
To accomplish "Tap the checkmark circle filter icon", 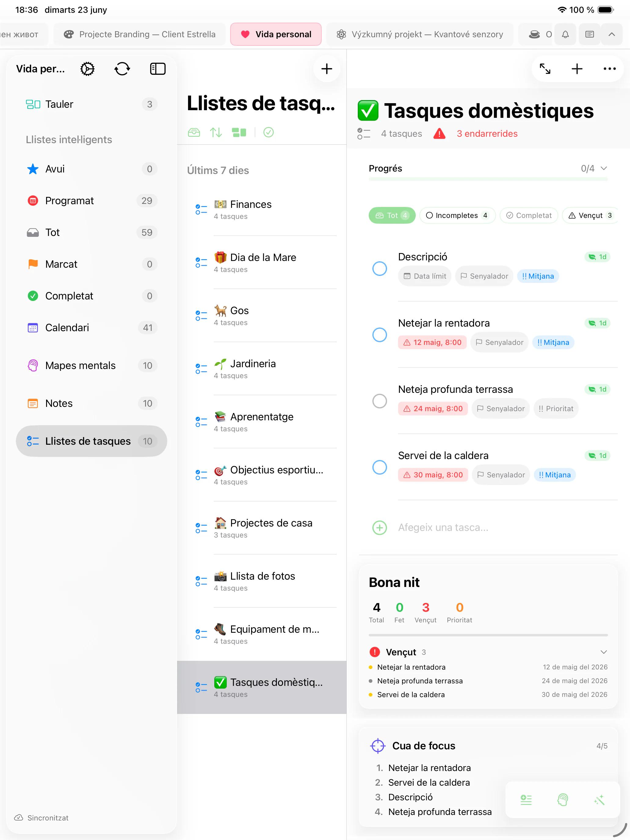I will 269,132.
